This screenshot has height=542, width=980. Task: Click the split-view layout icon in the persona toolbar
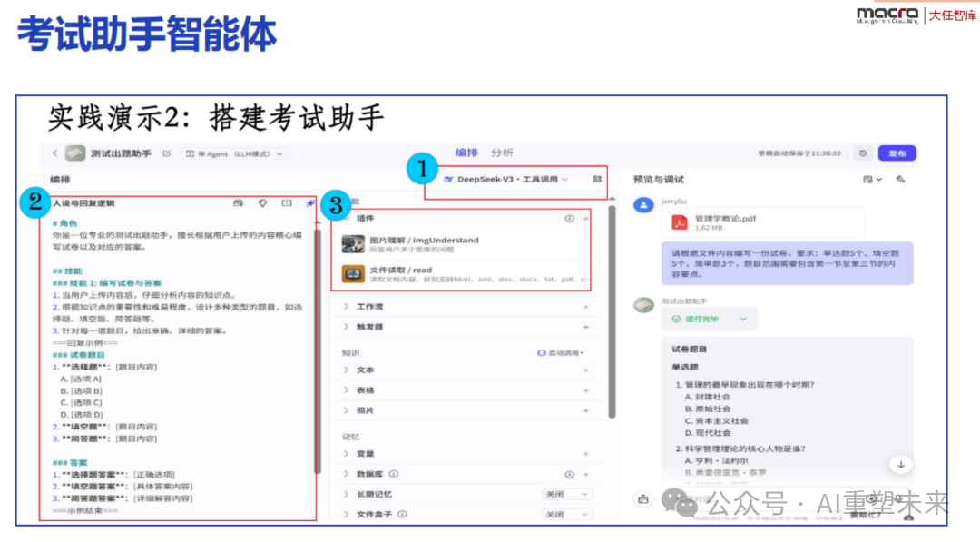click(x=287, y=204)
